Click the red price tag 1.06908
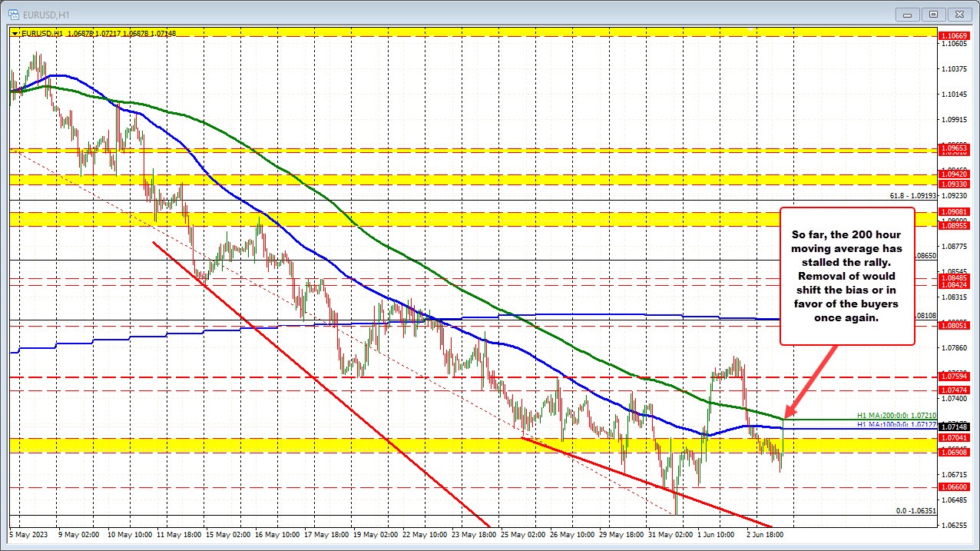 coord(954,452)
